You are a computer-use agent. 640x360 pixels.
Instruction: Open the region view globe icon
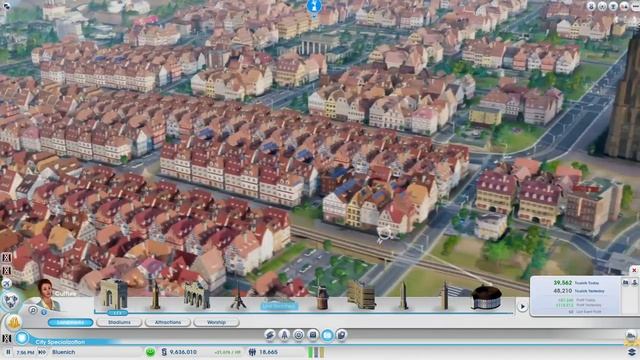11,301
